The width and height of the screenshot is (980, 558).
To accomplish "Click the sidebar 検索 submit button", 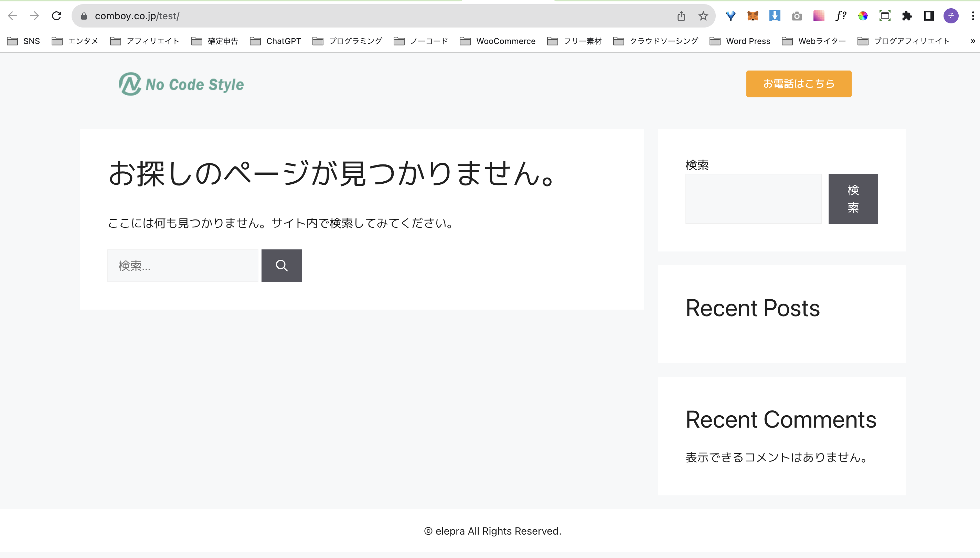I will coord(853,198).
